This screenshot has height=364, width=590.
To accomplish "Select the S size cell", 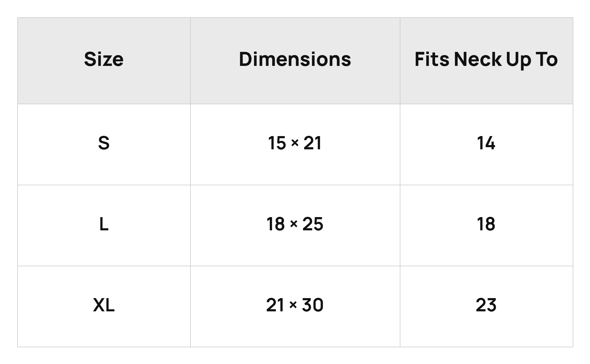I will pos(104,144).
